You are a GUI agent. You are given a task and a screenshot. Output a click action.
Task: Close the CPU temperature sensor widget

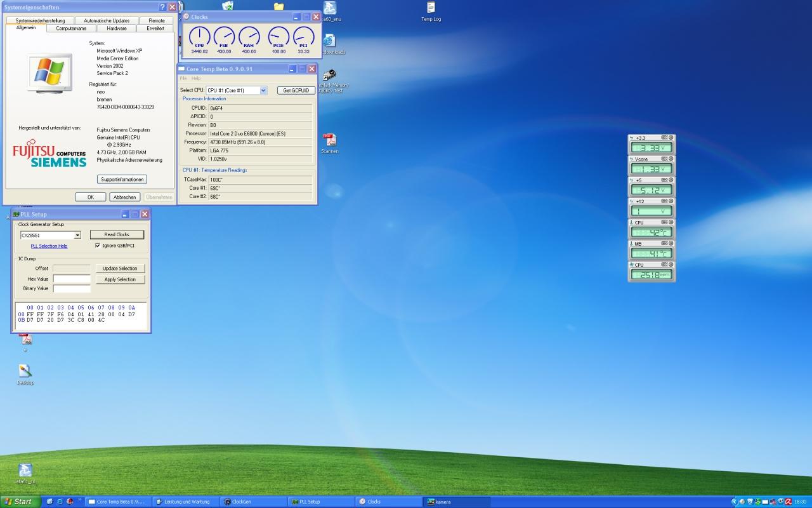(671, 223)
